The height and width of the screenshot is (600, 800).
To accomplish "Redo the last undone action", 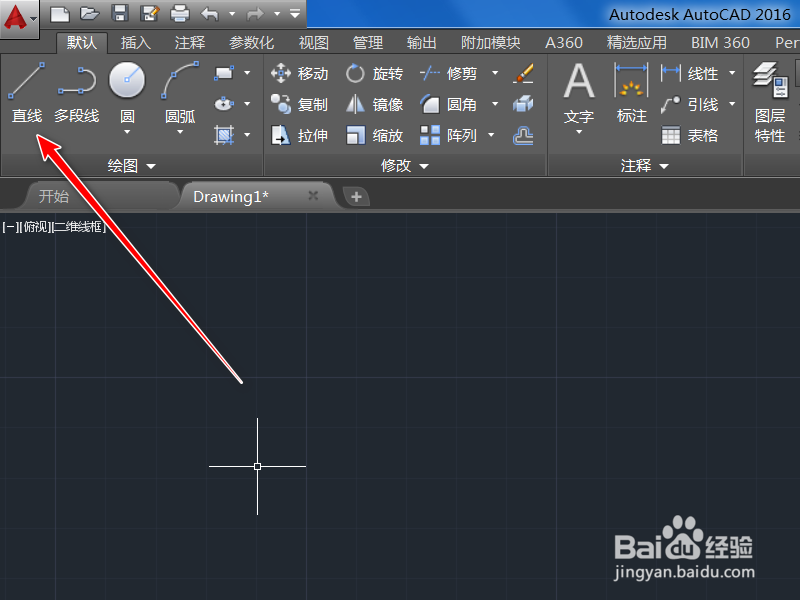I will tap(255, 14).
